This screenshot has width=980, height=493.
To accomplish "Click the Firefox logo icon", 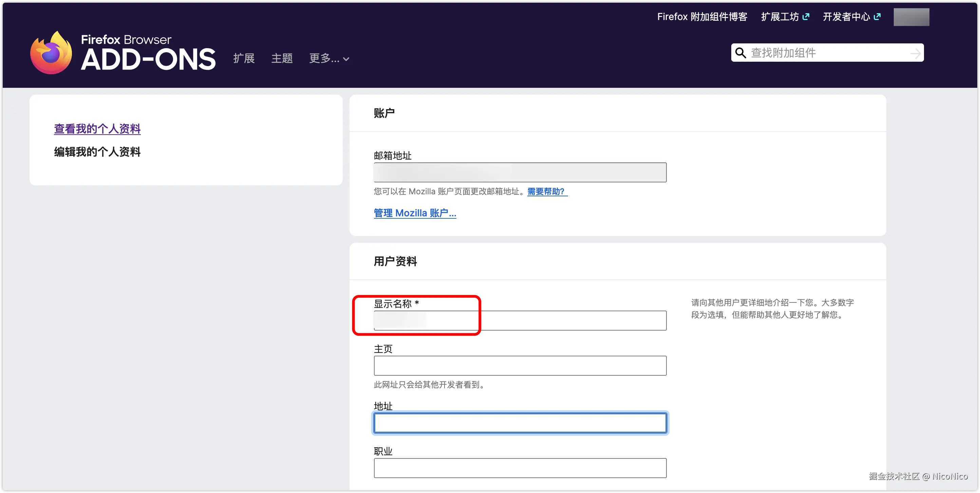I will click(51, 53).
